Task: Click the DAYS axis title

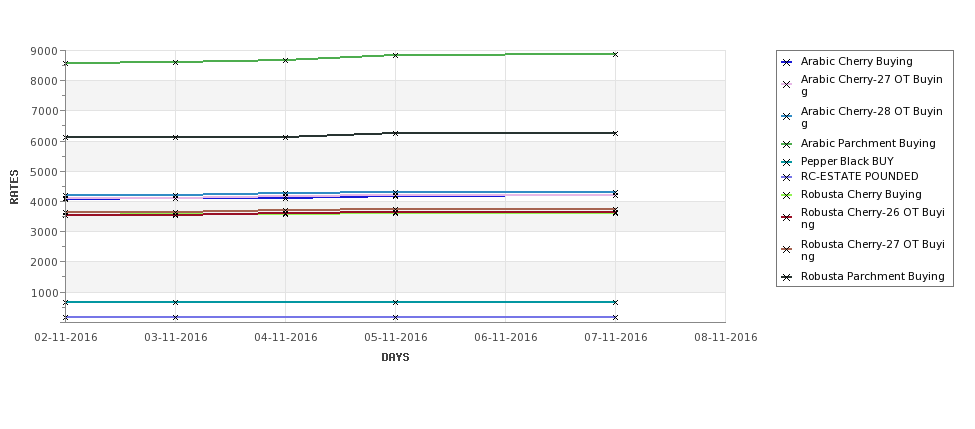Action: tap(395, 357)
